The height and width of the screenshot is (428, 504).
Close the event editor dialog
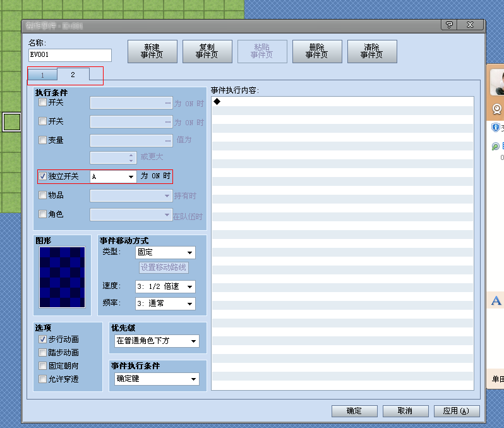click(x=471, y=25)
